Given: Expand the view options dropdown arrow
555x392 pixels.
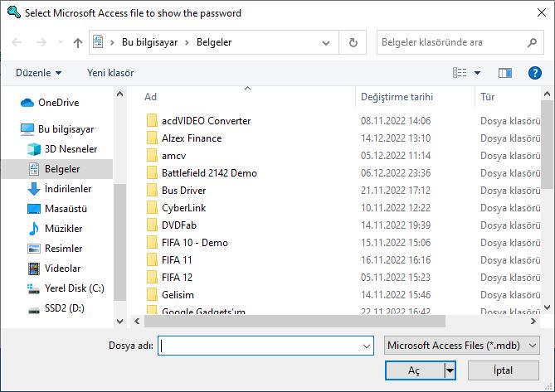Looking at the screenshot, I should pos(477,73).
